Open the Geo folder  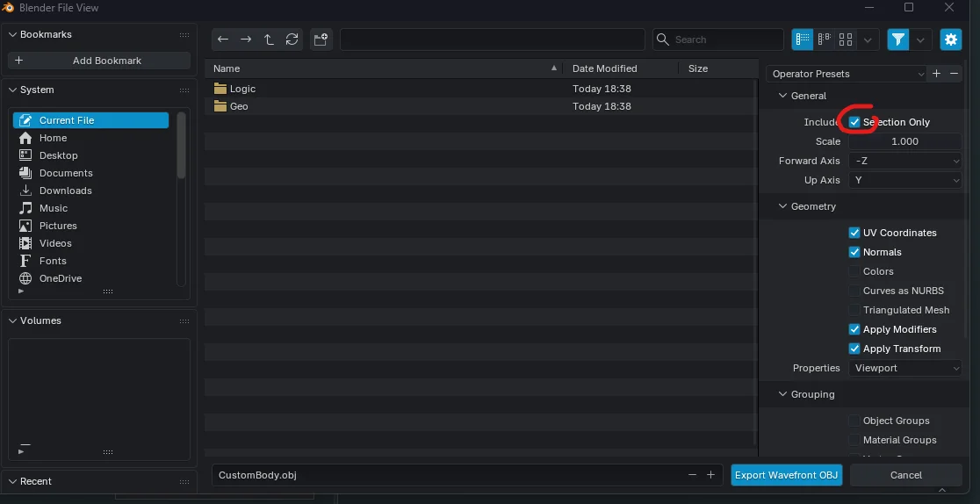coord(239,106)
